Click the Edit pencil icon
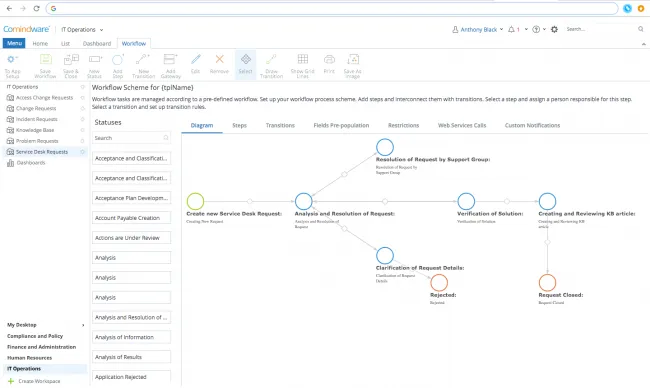This screenshot has height=388, width=650. 196,63
